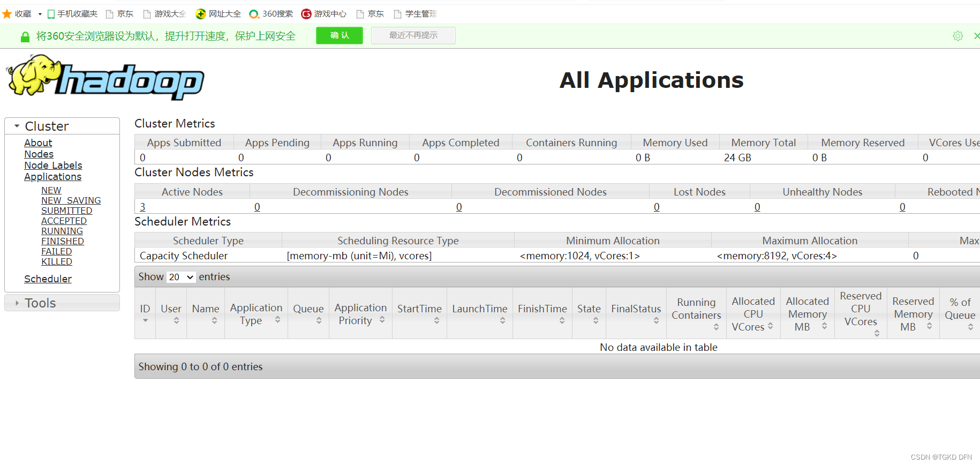Click the settings gear in notification bar
This screenshot has height=465, width=980.
click(x=958, y=36)
